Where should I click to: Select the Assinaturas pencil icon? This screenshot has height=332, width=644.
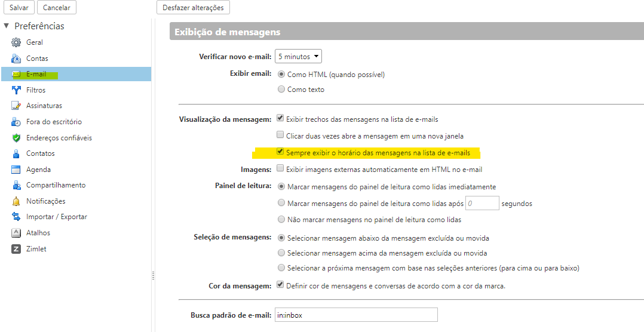point(16,106)
